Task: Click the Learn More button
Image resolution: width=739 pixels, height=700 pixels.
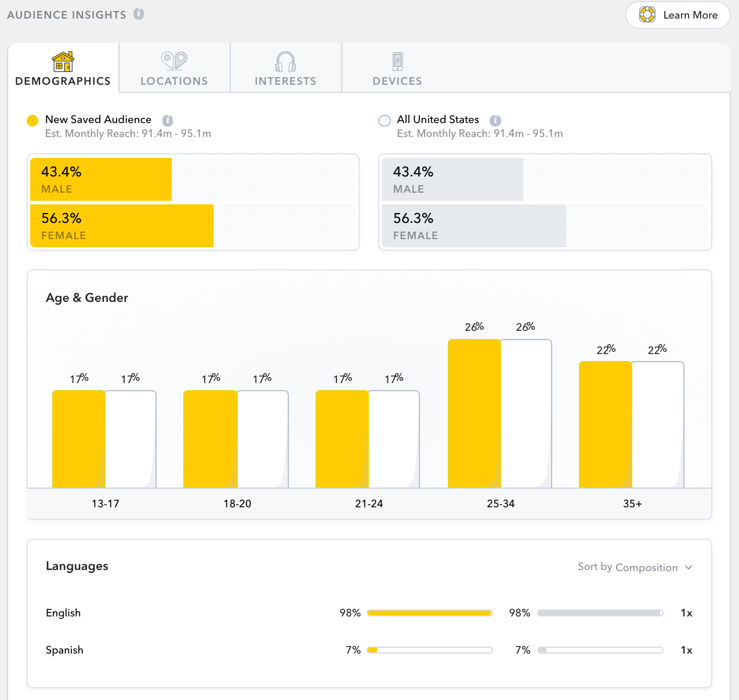Action: pos(678,15)
